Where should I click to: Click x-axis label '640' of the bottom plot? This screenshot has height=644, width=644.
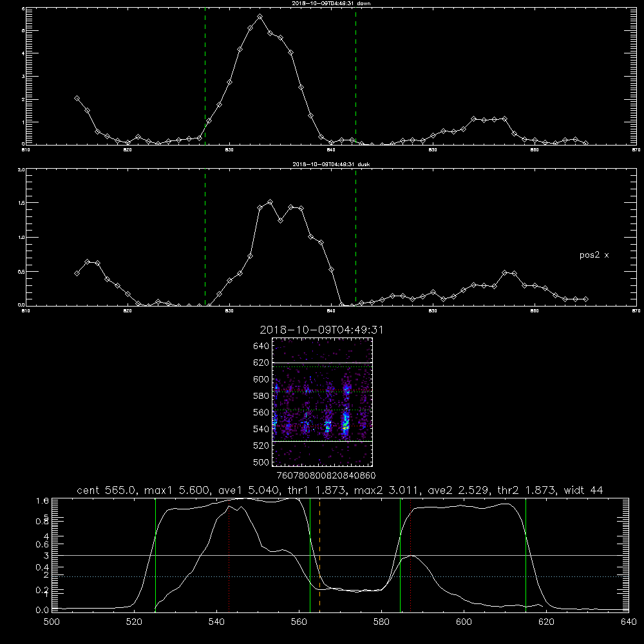tap(629, 622)
